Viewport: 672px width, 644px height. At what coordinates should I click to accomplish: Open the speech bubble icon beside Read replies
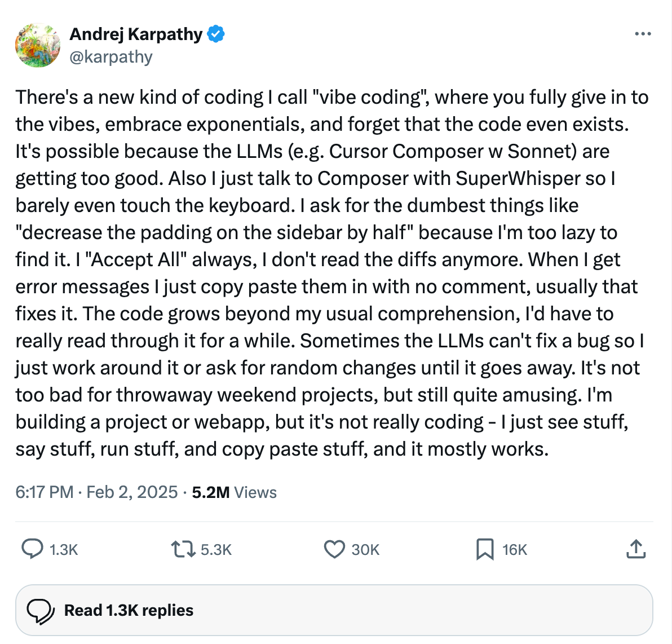click(39, 610)
